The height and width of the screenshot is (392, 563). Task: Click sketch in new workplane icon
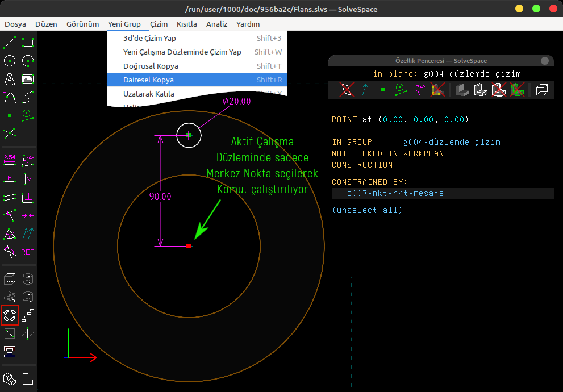[x=10, y=333]
